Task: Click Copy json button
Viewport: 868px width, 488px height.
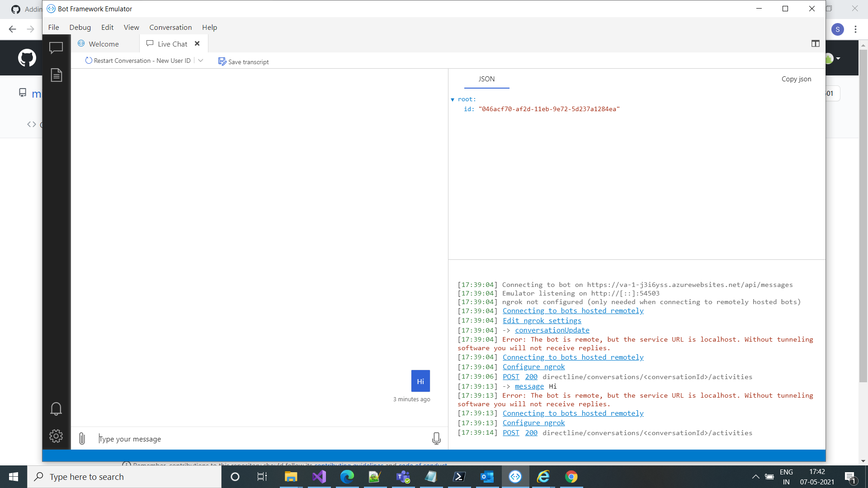Action: (x=797, y=79)
